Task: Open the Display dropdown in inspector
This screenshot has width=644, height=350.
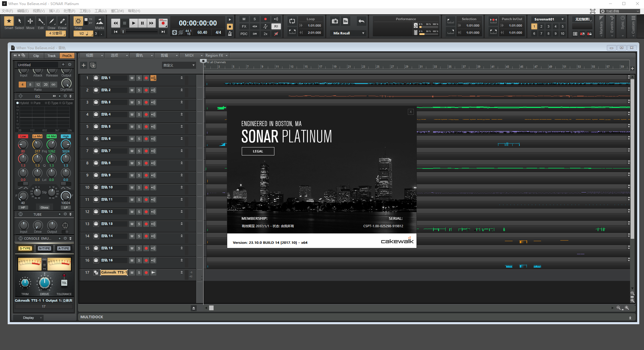Action: click(x=28, y=318)
